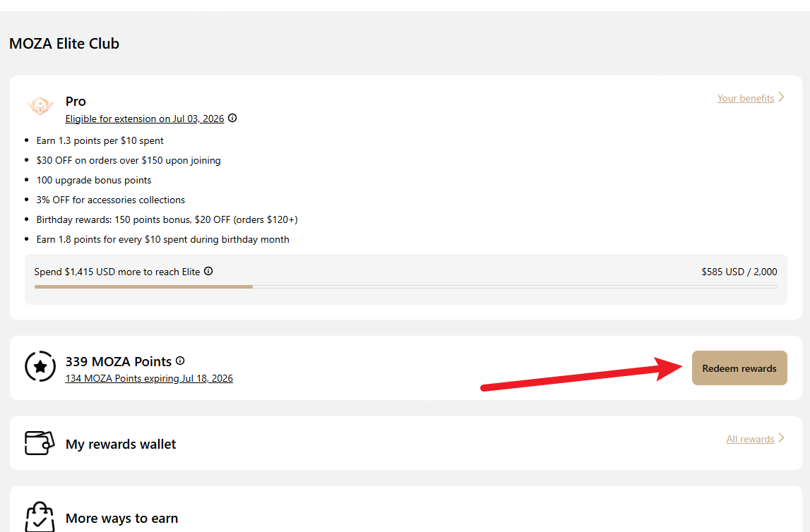Select My rewards wallet heading
The height and width of the screenshot is (532, 810).
(x=120, y=444)
